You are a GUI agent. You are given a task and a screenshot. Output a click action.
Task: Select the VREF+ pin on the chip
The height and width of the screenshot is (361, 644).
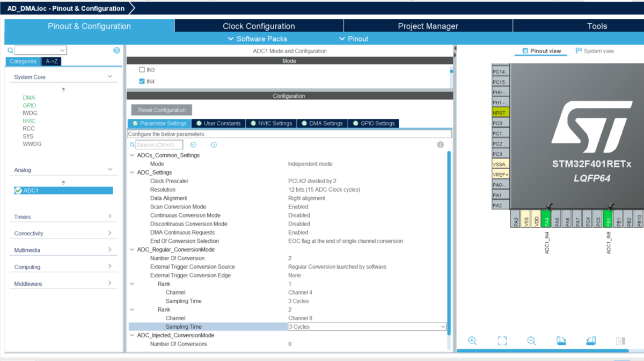[x=500, y=175]
